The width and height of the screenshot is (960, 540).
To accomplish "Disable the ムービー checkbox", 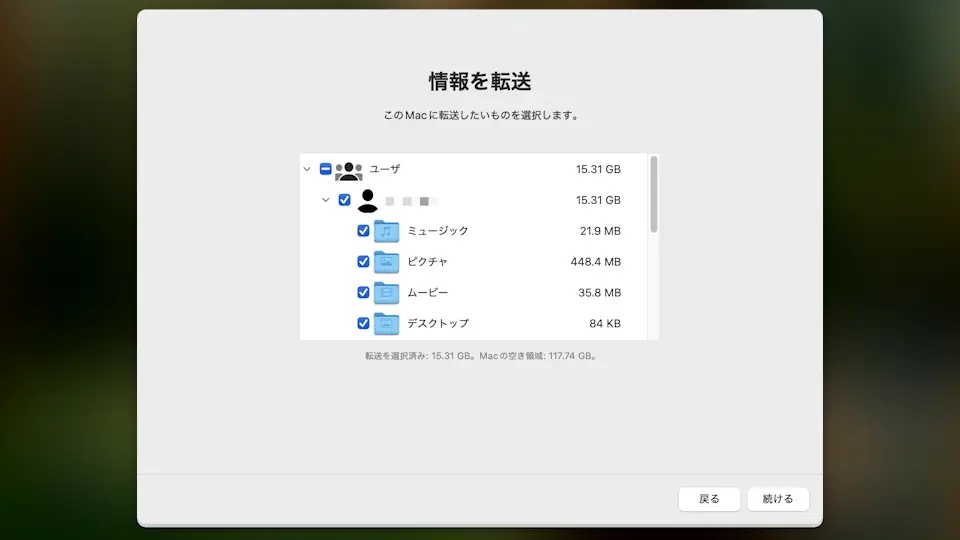I will click(x=364, y=293).
